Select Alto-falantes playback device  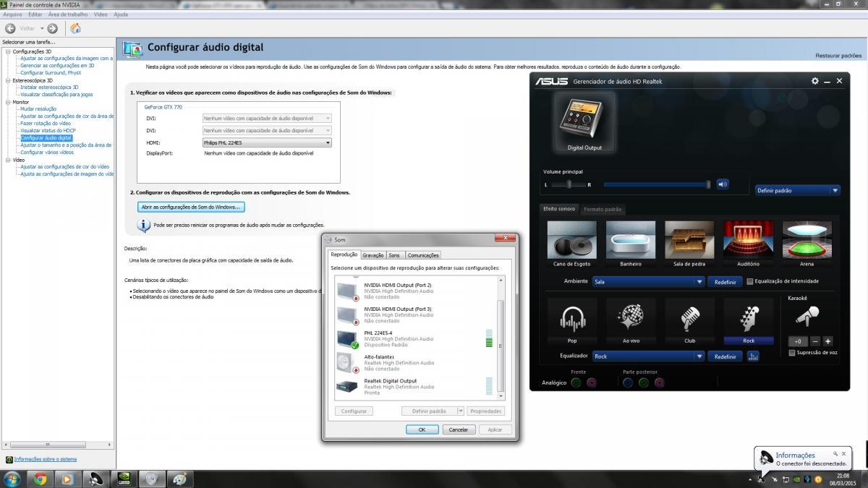point(414,362)
